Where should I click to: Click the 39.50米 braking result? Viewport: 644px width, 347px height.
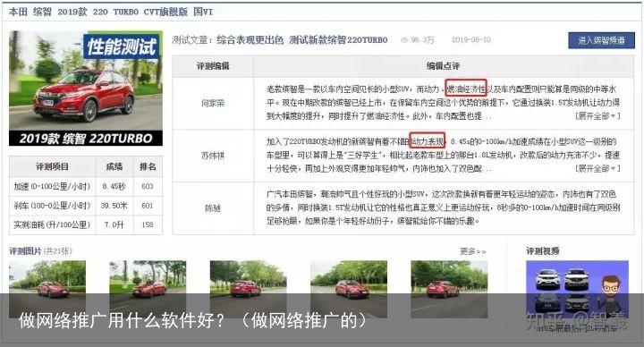pyautogui.click(x=114, y=206)
